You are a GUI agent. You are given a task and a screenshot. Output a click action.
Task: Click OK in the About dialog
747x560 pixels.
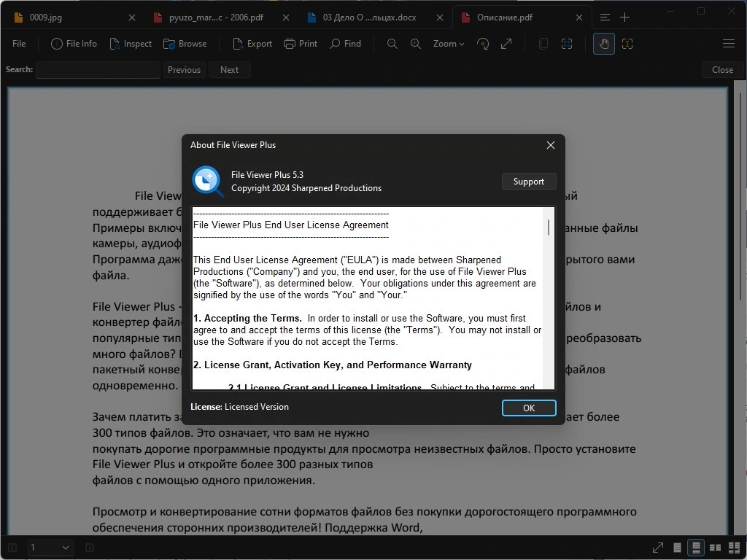click(x=528, y=408)
